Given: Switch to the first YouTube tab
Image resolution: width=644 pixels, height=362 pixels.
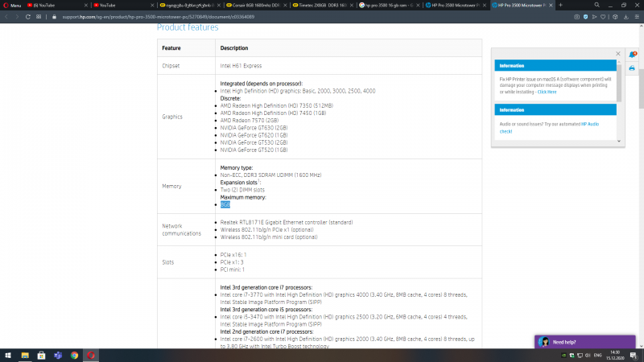Looking at the screenshot, I should (55, 5).
